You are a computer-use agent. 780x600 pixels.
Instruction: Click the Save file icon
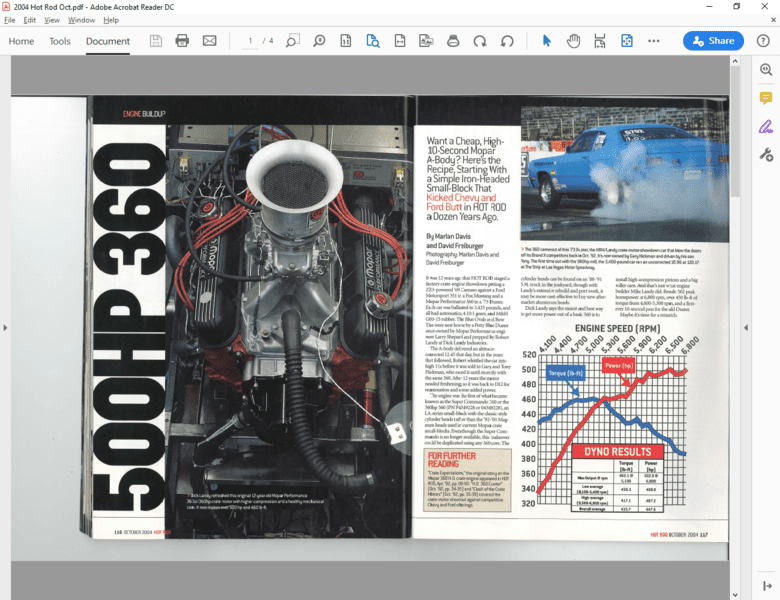[156, 41]
